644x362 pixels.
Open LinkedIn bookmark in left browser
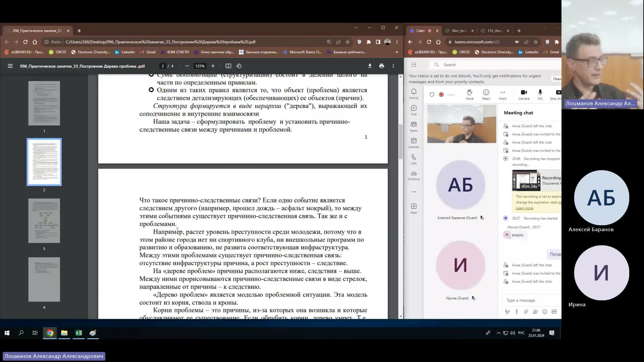click(x=125, y=52)
